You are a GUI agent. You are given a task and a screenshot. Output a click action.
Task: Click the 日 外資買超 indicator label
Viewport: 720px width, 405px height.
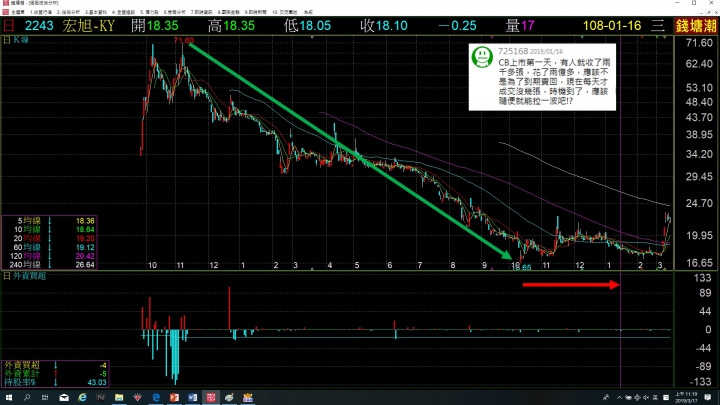25,276
